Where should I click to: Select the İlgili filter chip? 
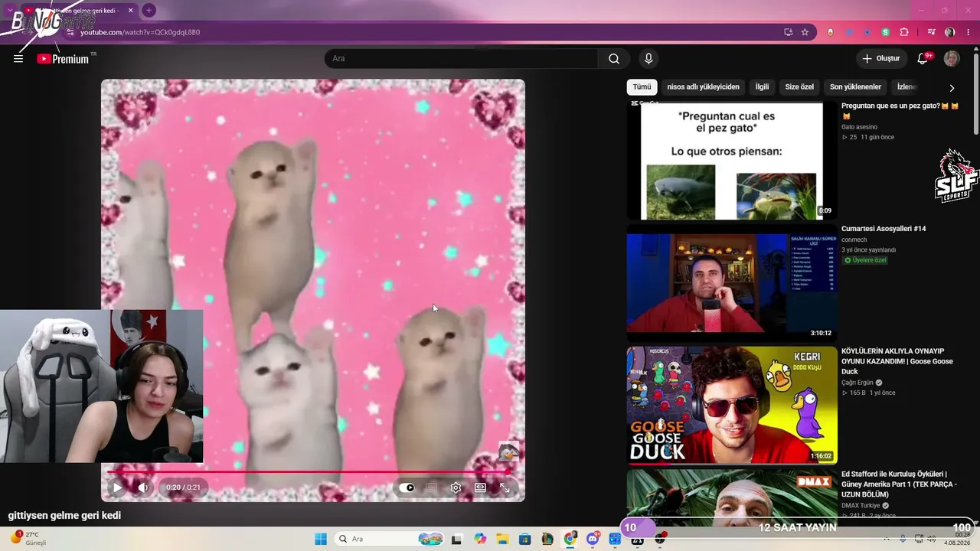[x=762, y=87]
